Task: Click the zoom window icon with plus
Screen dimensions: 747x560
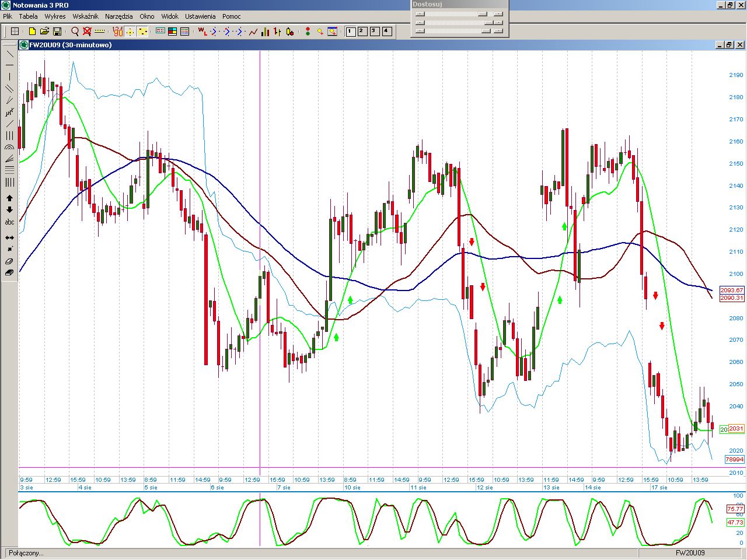Action: (x=333, y=32)
